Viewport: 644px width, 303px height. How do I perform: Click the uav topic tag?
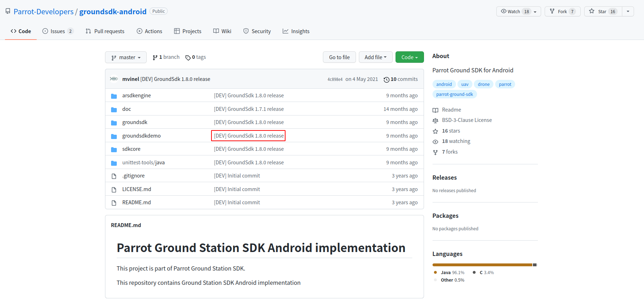pyautogui.click(x=465, y=84)
